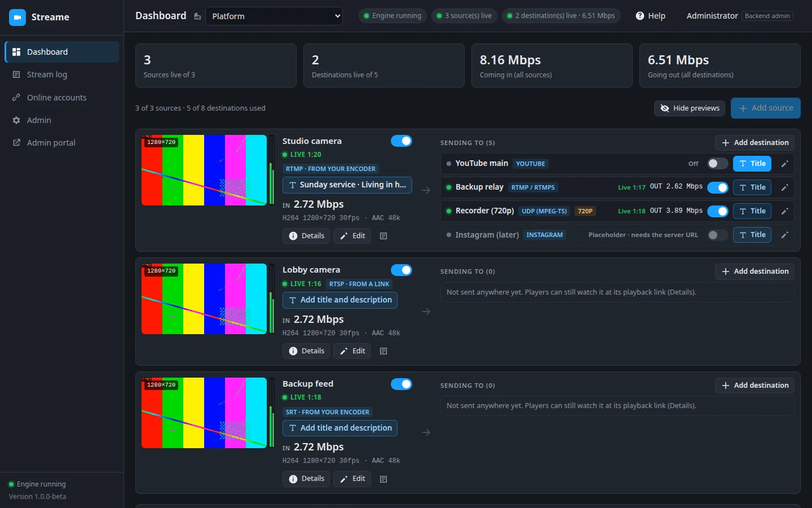Click the Sunday service title button

(x=347, y=185)
